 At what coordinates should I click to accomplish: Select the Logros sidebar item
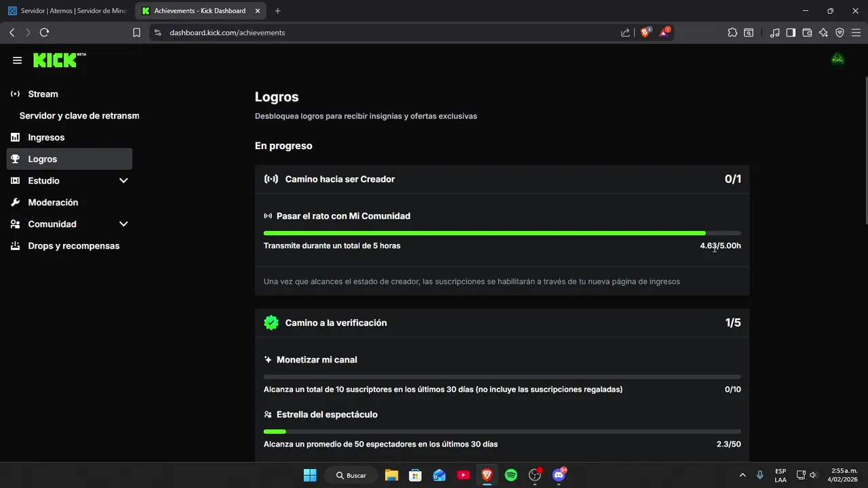69,159
